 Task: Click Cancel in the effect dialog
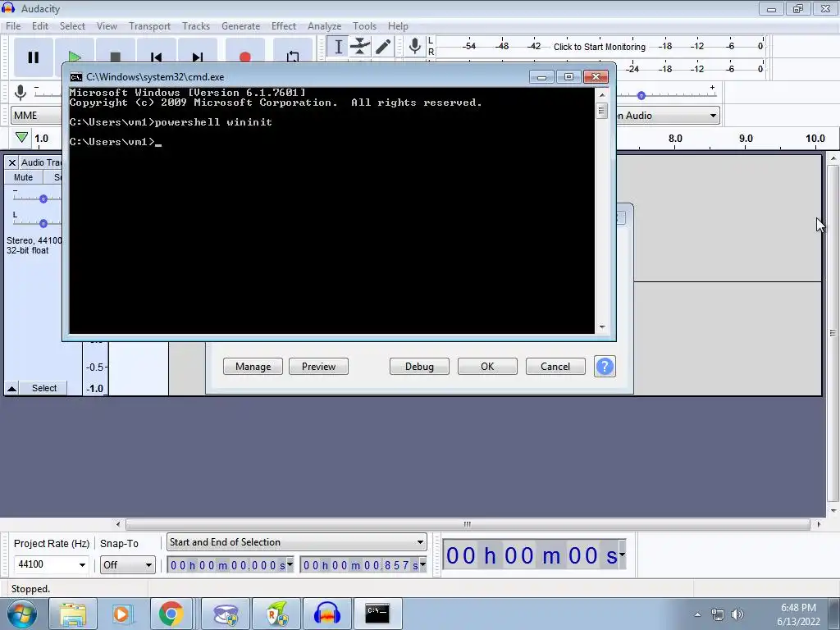(x=555, y=367)
